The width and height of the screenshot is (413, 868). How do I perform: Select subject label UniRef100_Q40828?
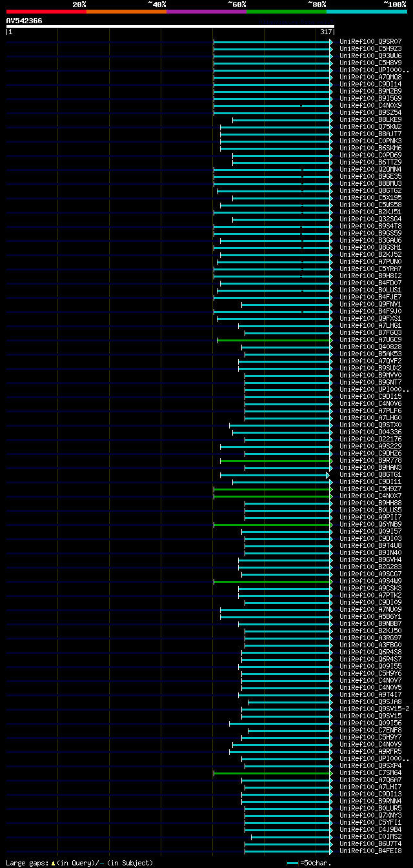(370, 347)
